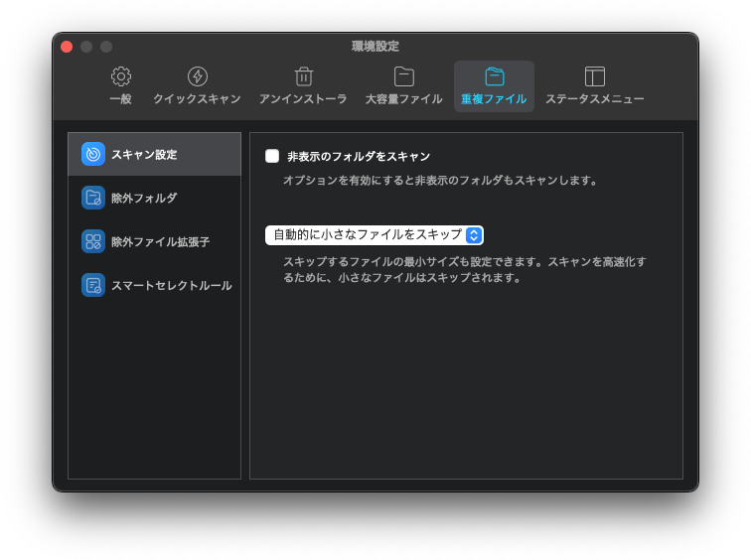Switch to the 大容量ファイル tab label
The height and width of the screenshot is (560, 751).
[403, 99]
